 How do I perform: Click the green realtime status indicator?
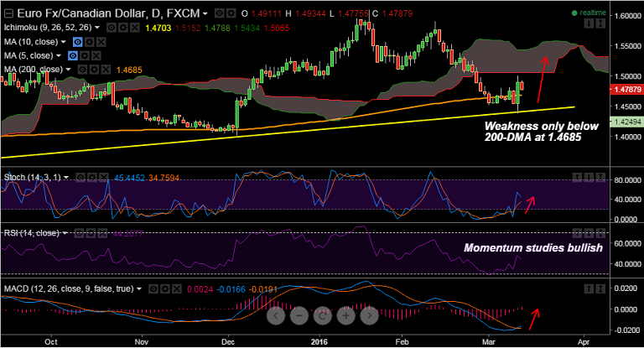point(589,13)
